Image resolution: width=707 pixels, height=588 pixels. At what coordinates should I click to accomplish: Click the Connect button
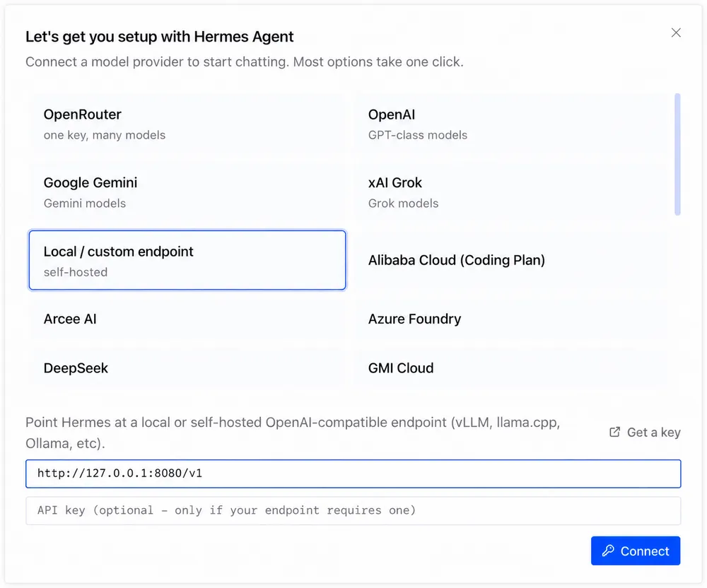point(636,551)
